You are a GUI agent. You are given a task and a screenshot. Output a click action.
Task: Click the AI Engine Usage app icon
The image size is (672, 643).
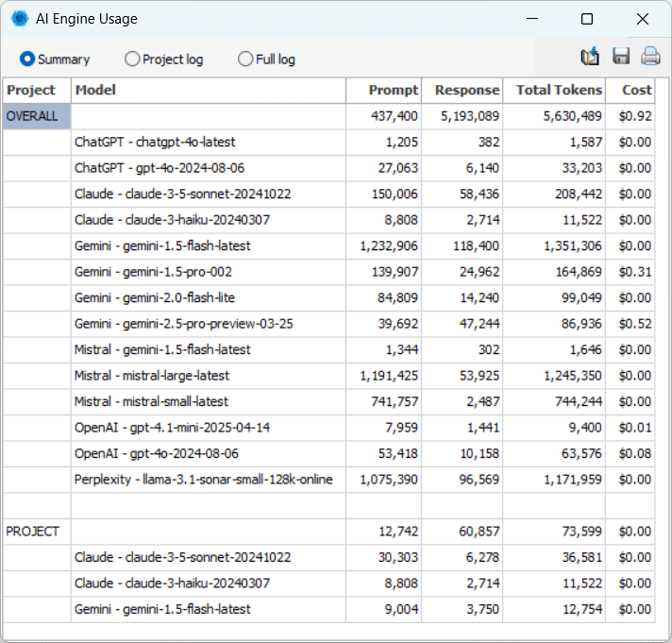point(20,19)
